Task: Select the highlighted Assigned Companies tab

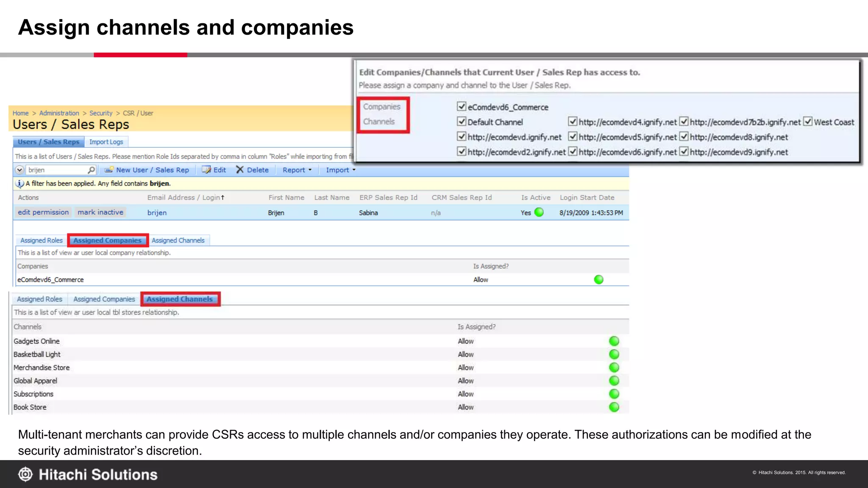Action: [108, 240]
